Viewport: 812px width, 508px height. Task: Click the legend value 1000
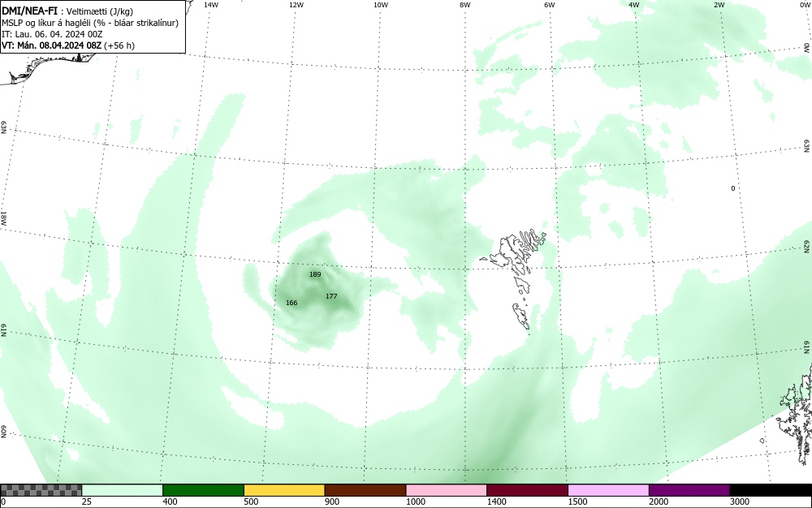click(415, 502)
